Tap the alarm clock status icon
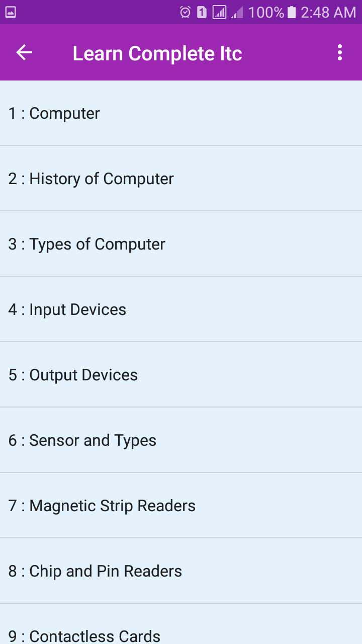This screenshot has height=644, width=362. (x=185, y=12)
